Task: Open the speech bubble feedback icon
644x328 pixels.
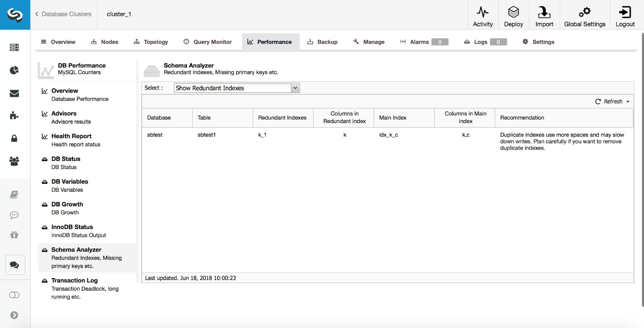Action: pos(14,215)
